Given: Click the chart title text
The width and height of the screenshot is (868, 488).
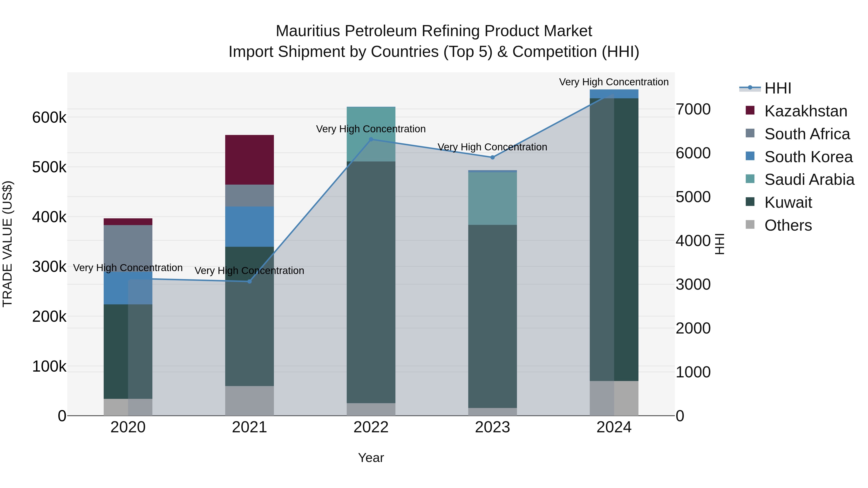Looking at the screenshot, I should point(434,41).
